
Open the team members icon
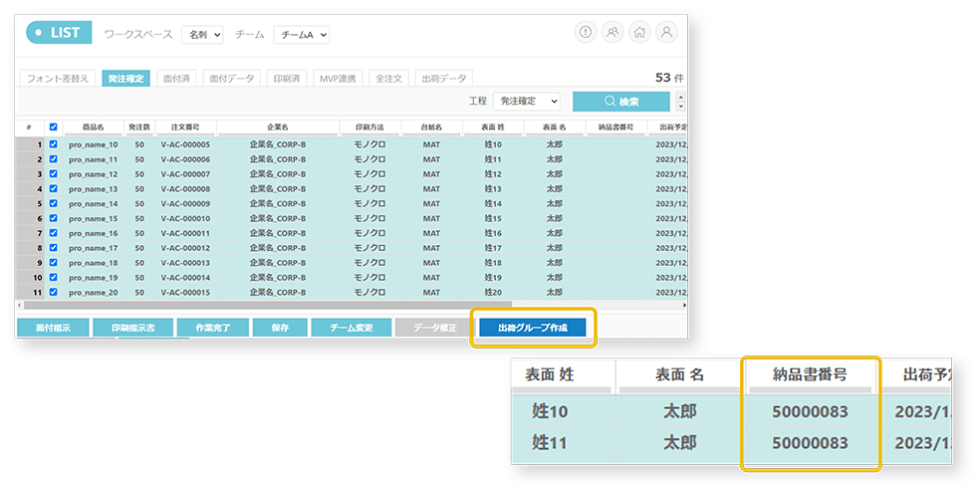[x=612, y=33]
